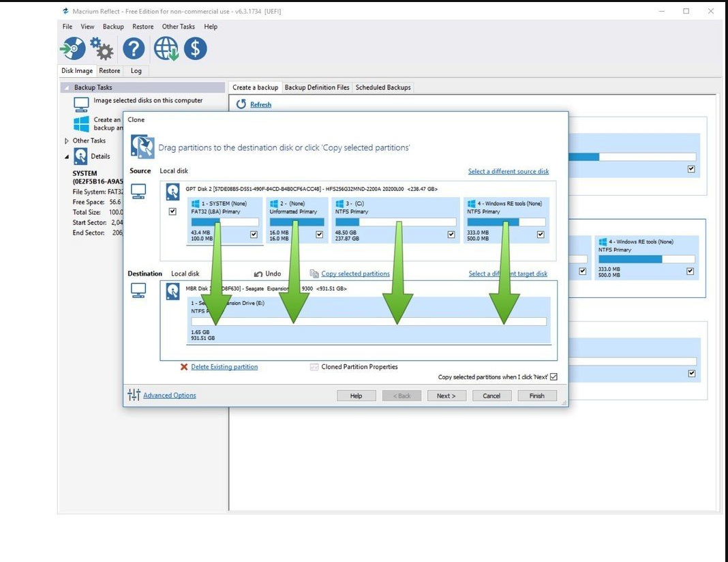Screen dimensions: 728x562
Task: Open the Other Tasks menu
Action: pos(179,27)
